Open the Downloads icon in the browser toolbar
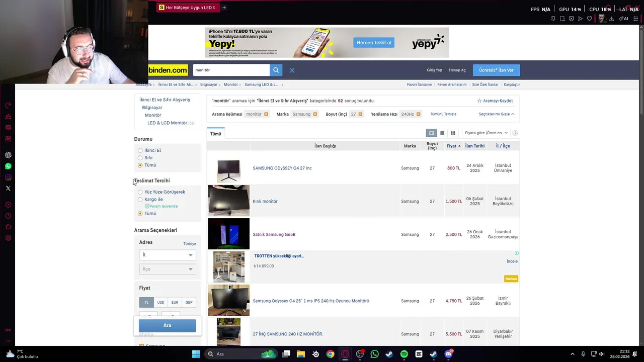Screen dimensions: 644x362 [x=611, y=19]
